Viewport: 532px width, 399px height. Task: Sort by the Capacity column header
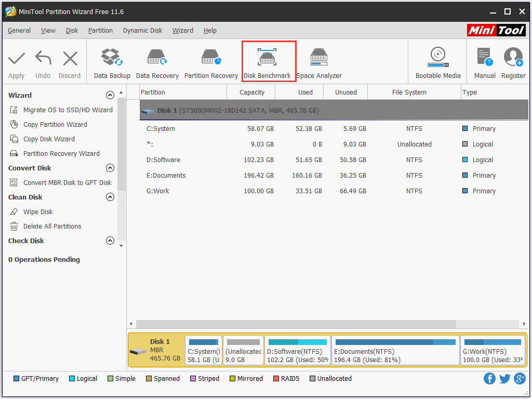click(251, 92)
